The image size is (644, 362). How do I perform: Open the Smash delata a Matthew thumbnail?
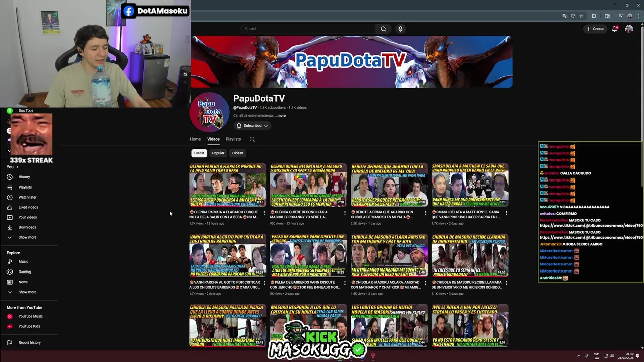[x=470, y=186]
